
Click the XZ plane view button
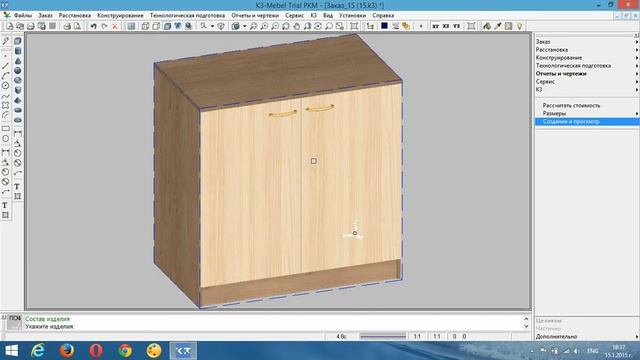(x=446, y=26)
